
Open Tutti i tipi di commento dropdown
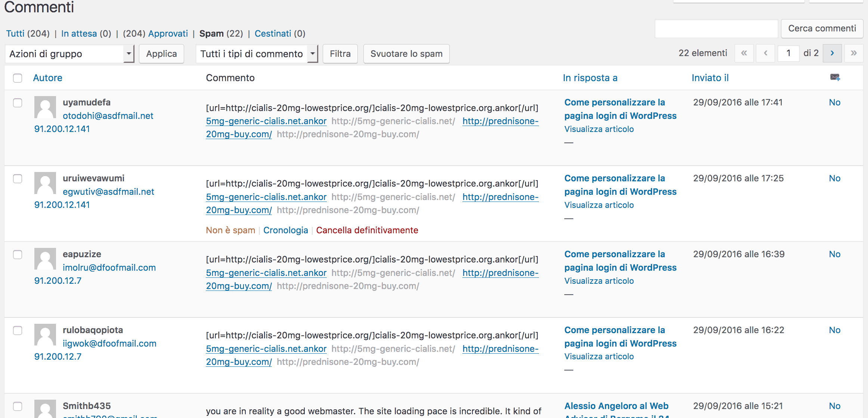257,54
